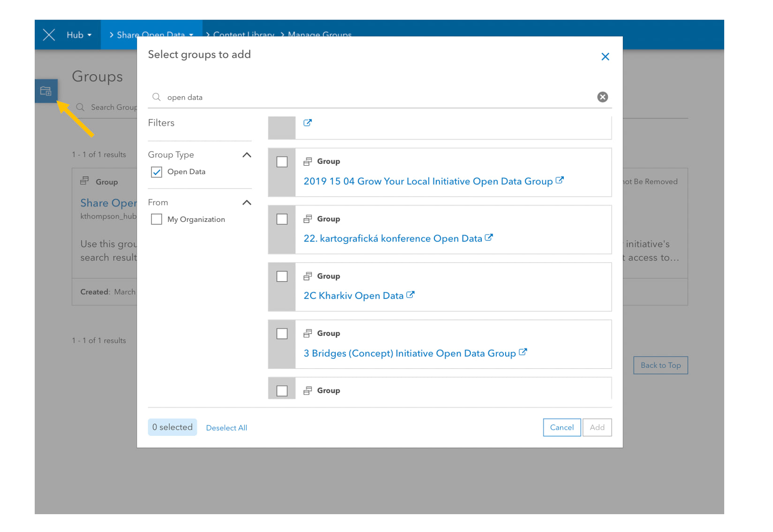
Task: Collapse the From filter section
Action: (x=247, y=203)
